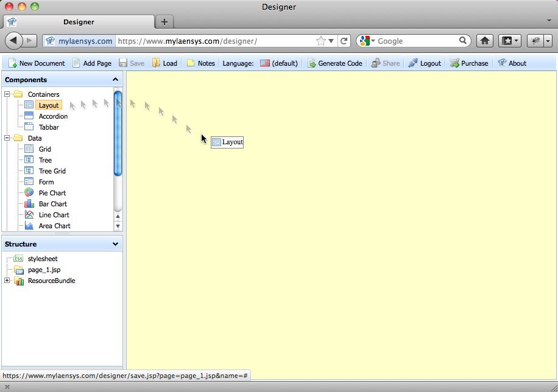The image size is (558, 392).
Task: Click the Notes toolbar icon
Action: click(192, 63)
